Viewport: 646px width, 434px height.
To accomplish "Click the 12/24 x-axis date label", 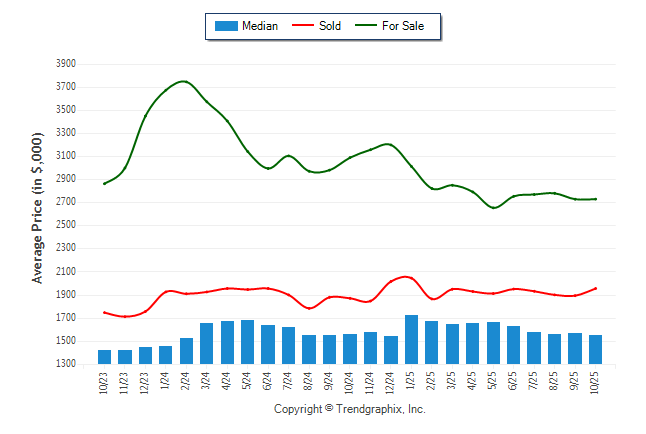I will pyautogui.click(x=391, y=382).
